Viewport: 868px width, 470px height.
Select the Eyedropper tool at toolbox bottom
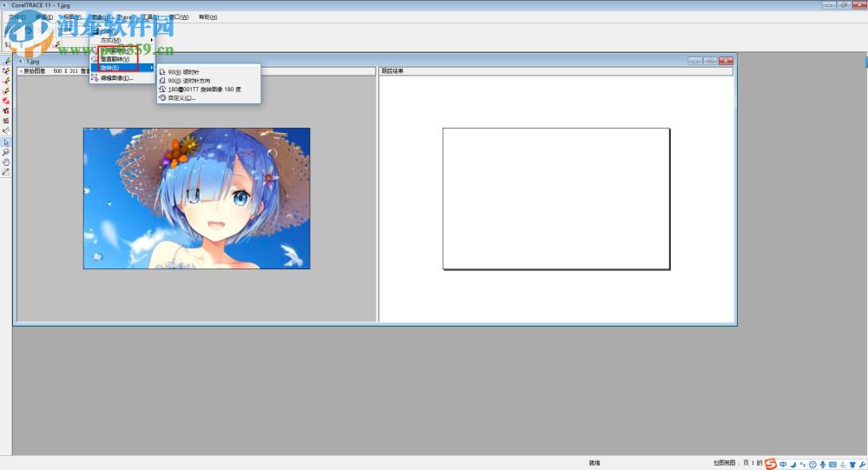coord(6,172)
